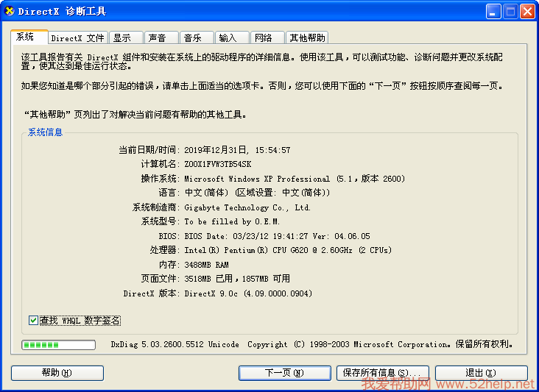Image resolution: width=539 pixels, height=392 pixels.
Task: Click the DxDiag 5.03.2600.5512 Unicode text
Action: [175, 344]
